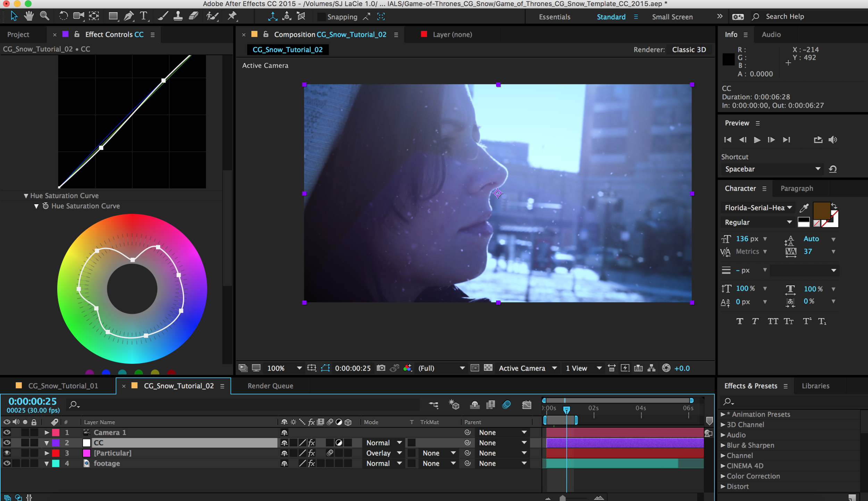Hide the CC adjustment layer

(7, 443)
